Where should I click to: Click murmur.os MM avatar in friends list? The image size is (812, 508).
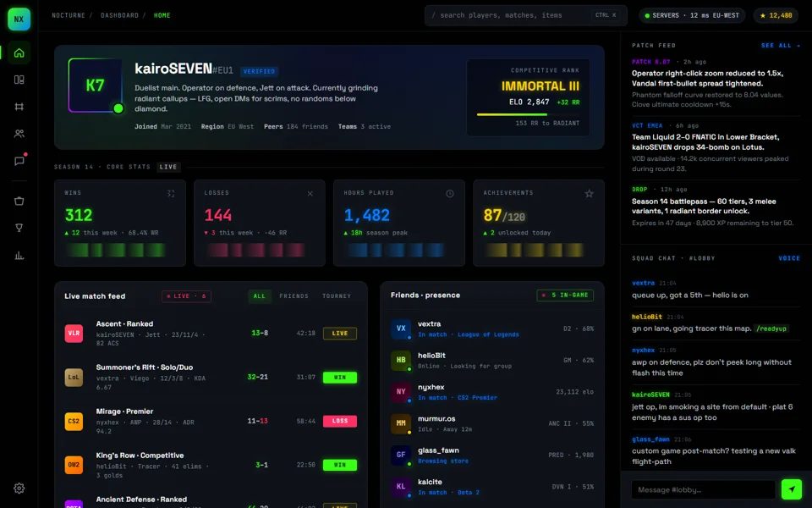click(x=401, y=423)
